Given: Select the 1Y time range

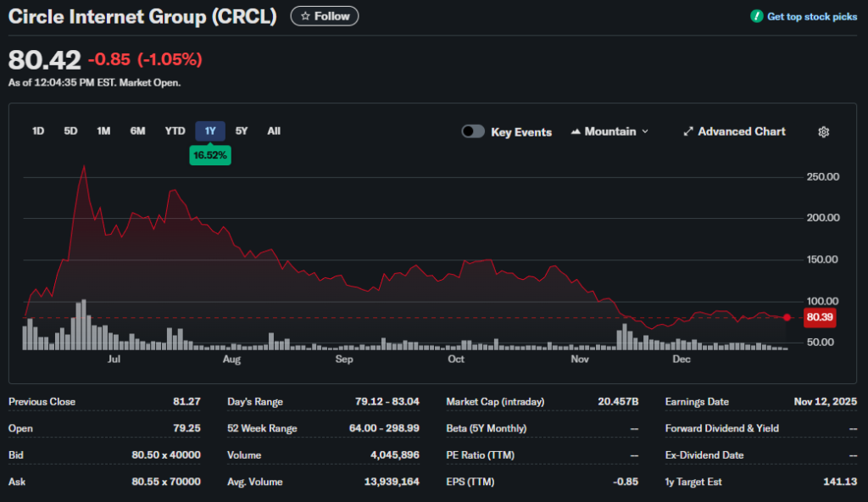Looking at the screenshot, I should [x=210, y=131].
